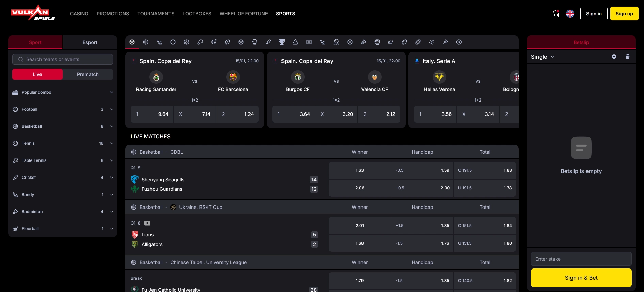Open the Casino menu item

pos(79,14)
